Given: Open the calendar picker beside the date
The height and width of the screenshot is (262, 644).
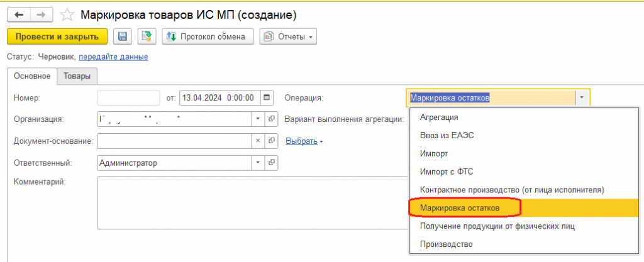Looking at the screenshot, I should 267,97.
